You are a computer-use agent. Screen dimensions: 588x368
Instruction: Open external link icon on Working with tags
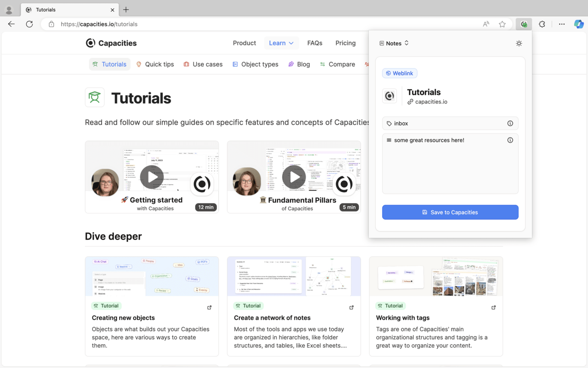click(x=494, y=308)
